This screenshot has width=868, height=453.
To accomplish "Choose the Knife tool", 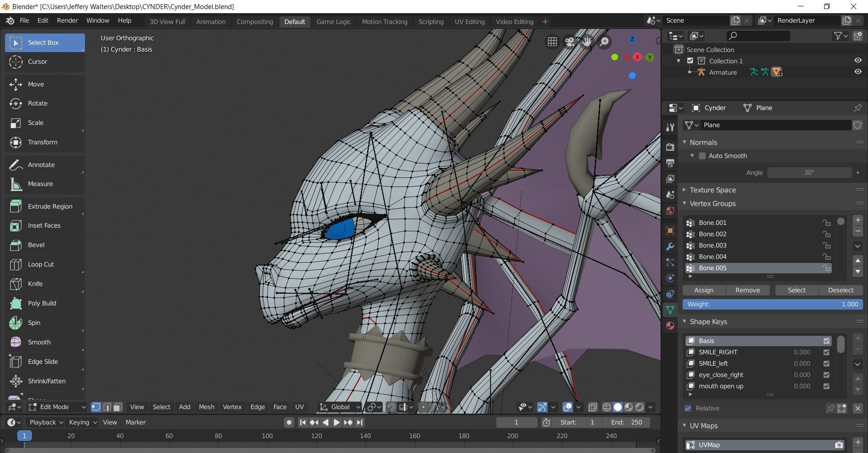I will 45,284.
